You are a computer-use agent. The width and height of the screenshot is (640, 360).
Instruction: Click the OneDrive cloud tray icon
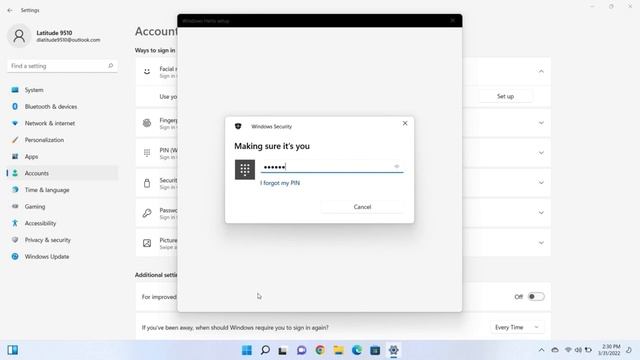click(555, 350)
